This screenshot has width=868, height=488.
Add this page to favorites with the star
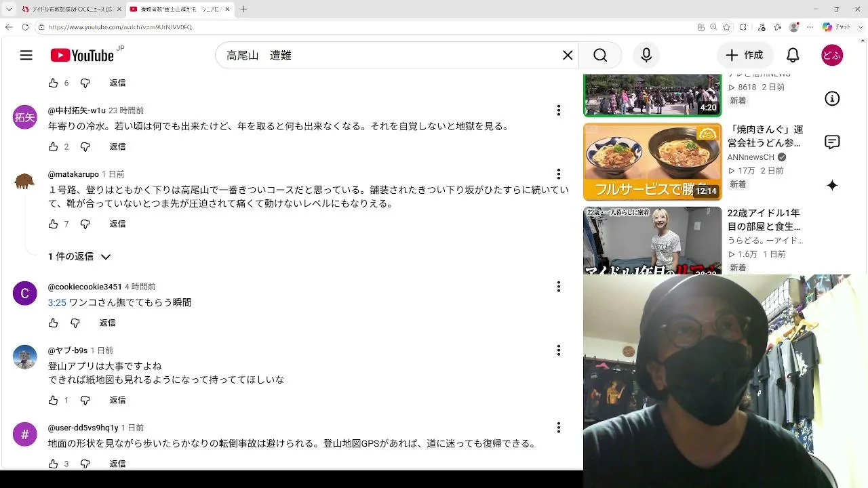click(726, 27)
